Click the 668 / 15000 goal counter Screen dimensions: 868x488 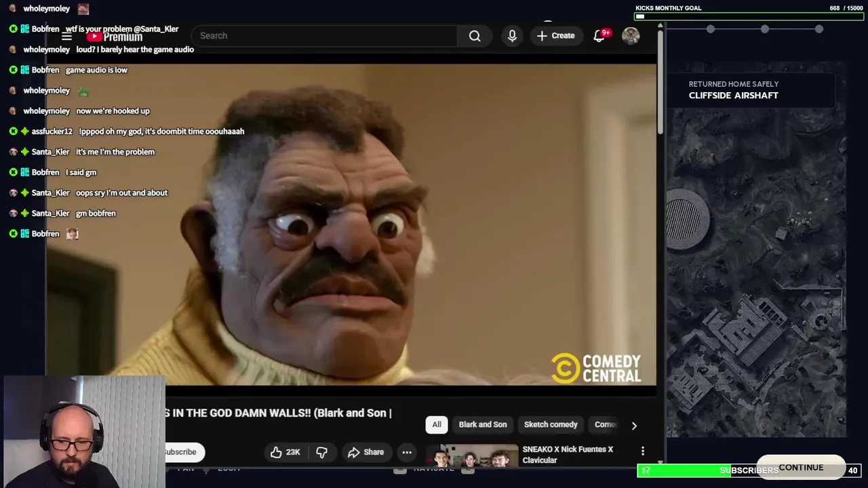coord(845,8)
